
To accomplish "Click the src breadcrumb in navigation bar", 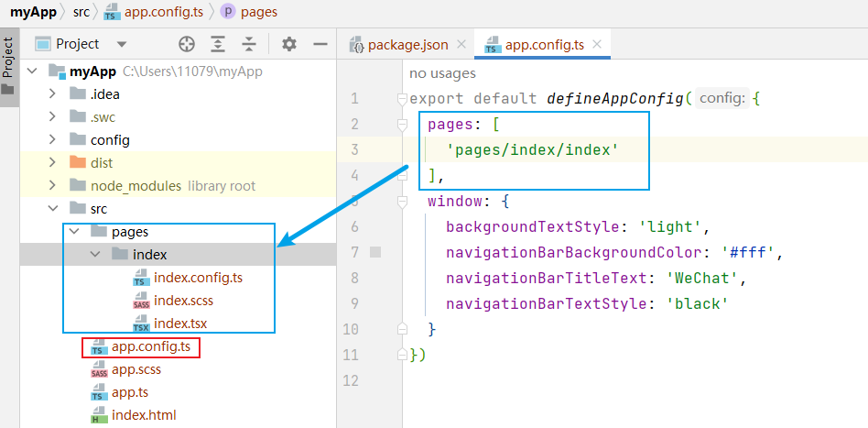I will 81,13.
